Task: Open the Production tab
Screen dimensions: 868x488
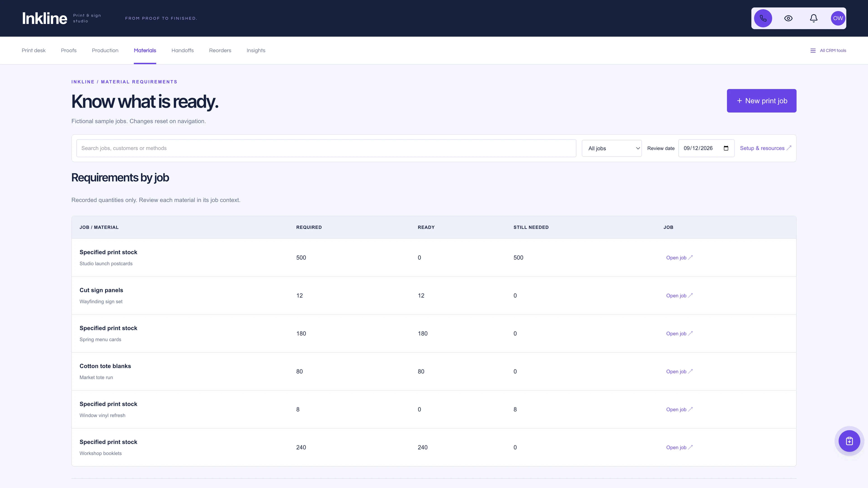Action: coord(105,51)
